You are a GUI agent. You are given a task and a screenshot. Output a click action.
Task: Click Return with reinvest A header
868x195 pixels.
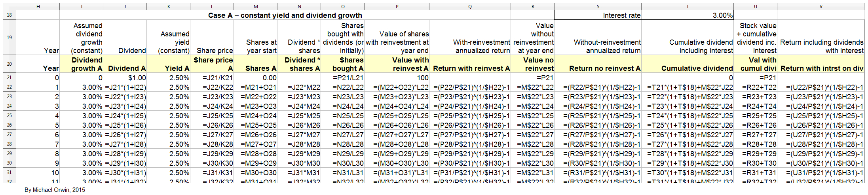tap(470, 64)
